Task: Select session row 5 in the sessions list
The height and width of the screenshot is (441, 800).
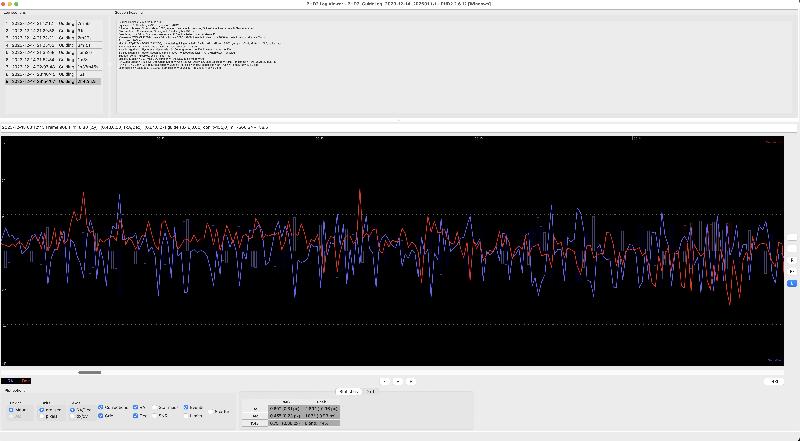Action: (x=53, y=53)
